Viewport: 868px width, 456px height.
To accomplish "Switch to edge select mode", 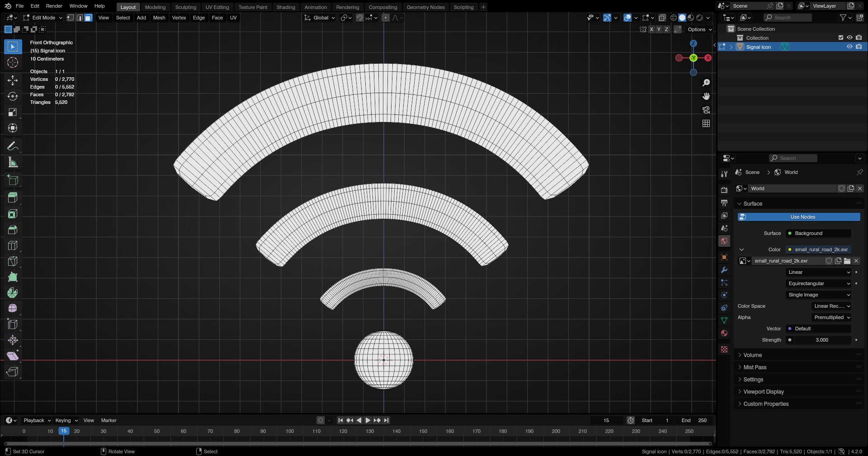I will 80,18.
